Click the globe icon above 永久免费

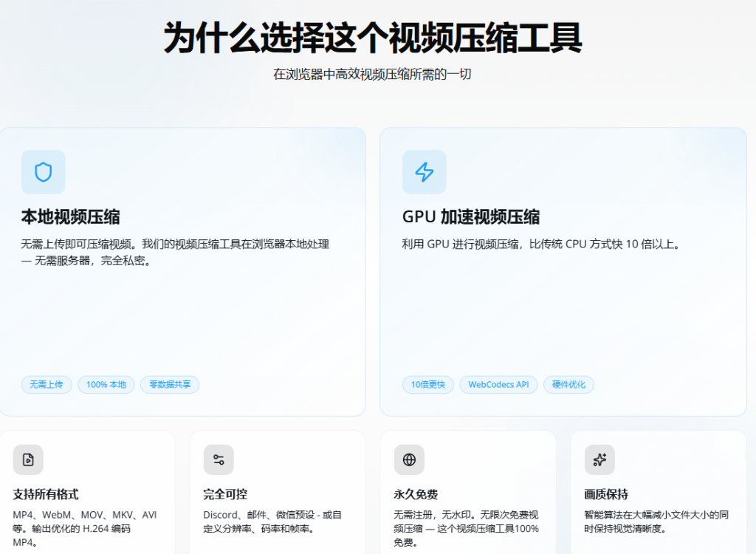pyautogui.click(x=409, y=459)
